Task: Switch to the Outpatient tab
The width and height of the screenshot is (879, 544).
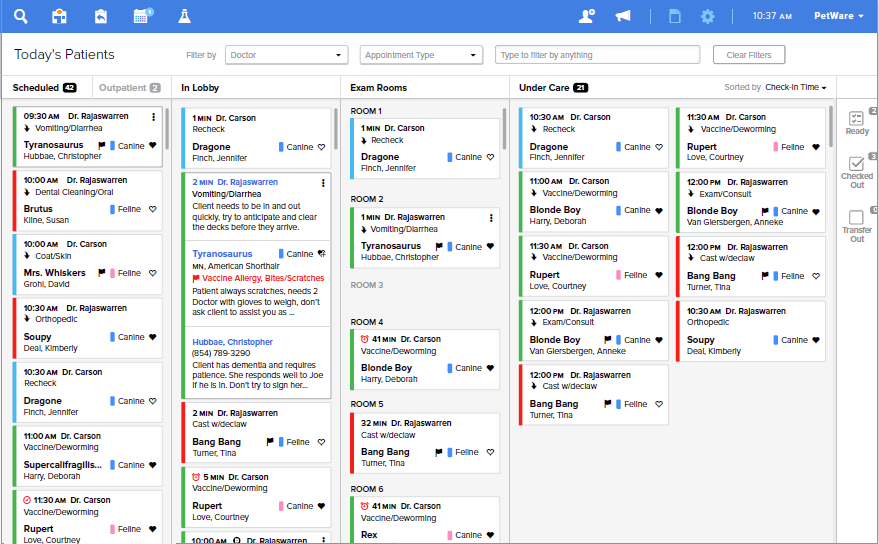Action: click(x=129, y=87)
